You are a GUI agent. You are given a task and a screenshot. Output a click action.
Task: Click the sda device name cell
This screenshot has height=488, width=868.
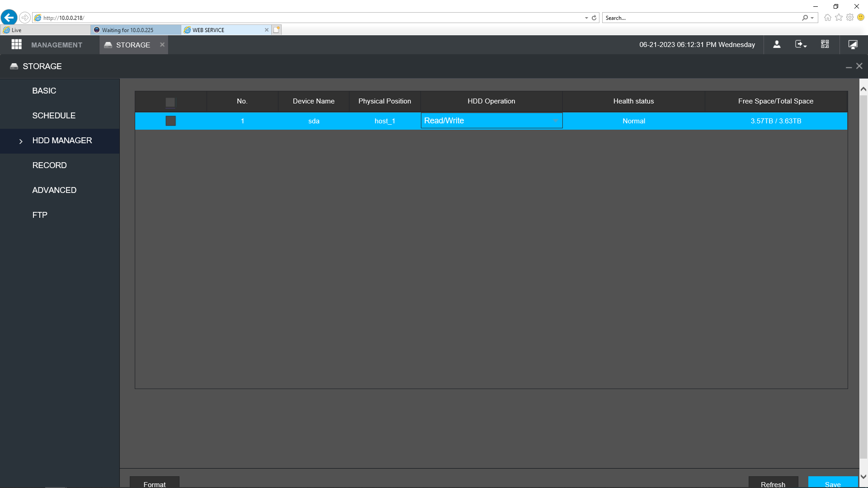314,121
